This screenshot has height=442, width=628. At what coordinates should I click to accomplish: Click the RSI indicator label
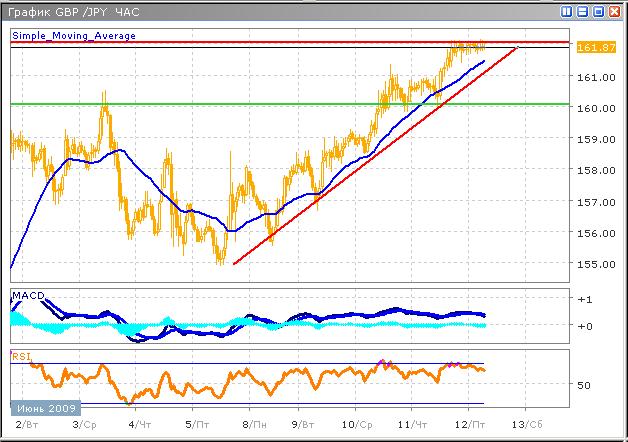pos(21,355)
